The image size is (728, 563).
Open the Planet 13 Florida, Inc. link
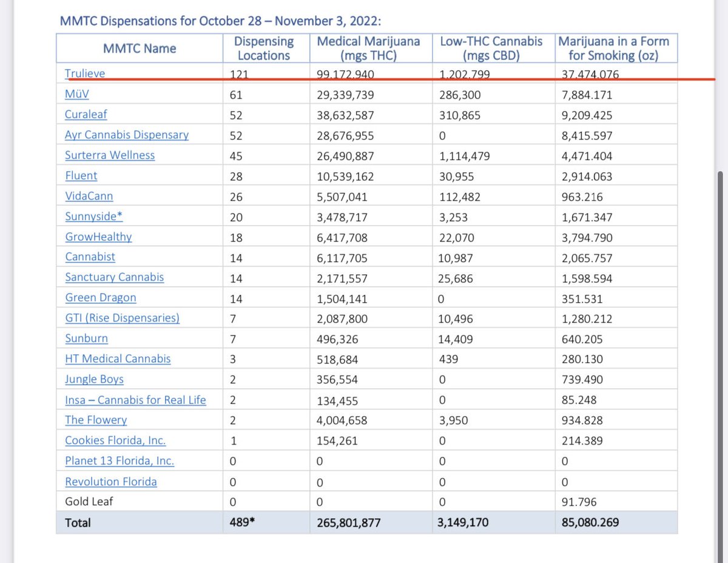point(120,460)
